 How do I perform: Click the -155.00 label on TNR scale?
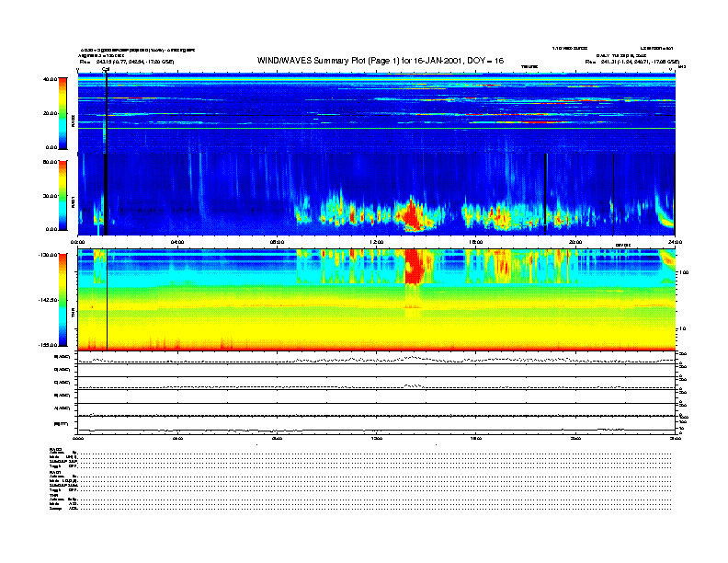[48, 345]
